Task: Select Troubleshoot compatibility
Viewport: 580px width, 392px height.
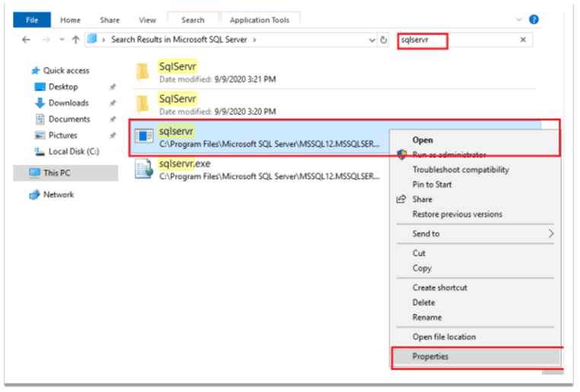Action: (x=460, y=170)
